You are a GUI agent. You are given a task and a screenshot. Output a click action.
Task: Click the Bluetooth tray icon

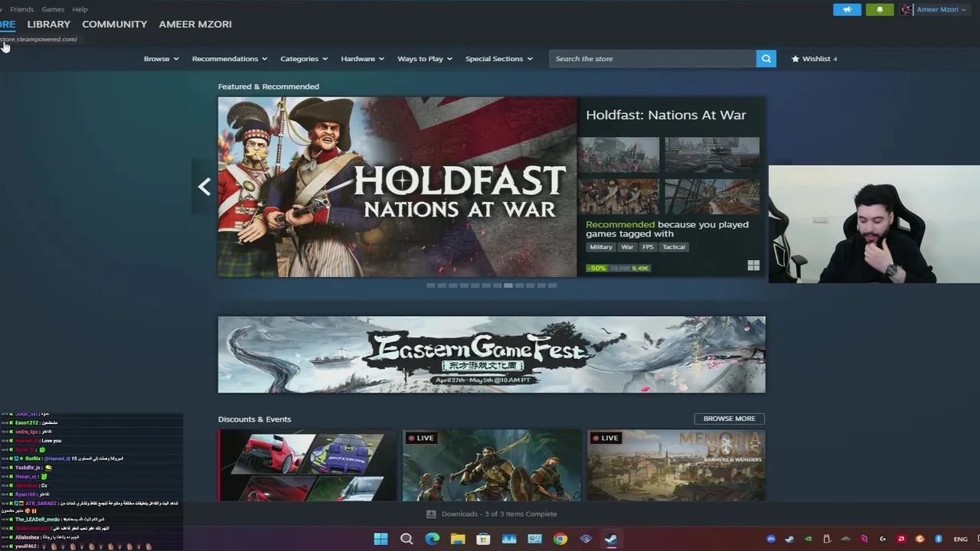tap(939, 539)
